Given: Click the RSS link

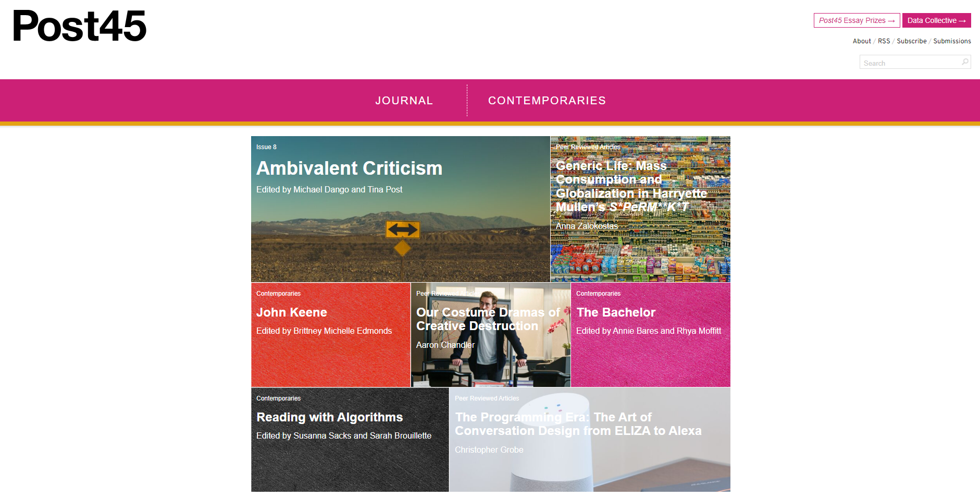Looking at the screenshot, I should [884, 41].
